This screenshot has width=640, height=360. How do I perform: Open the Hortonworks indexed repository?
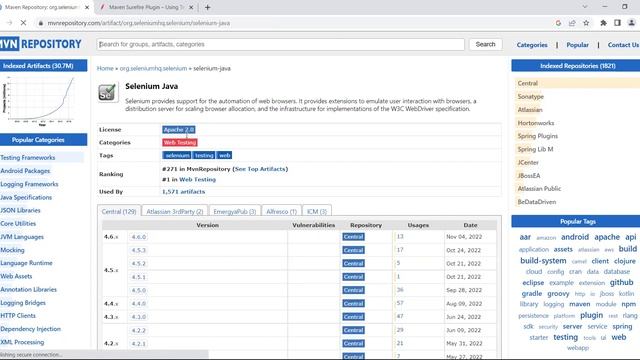[x=536, y=123]
